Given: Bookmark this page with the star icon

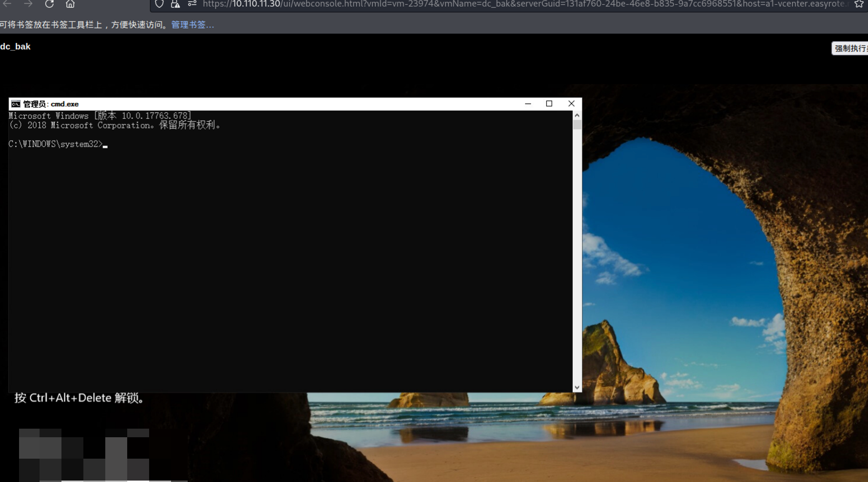Looking at the screenshot, I should (858, 4).
